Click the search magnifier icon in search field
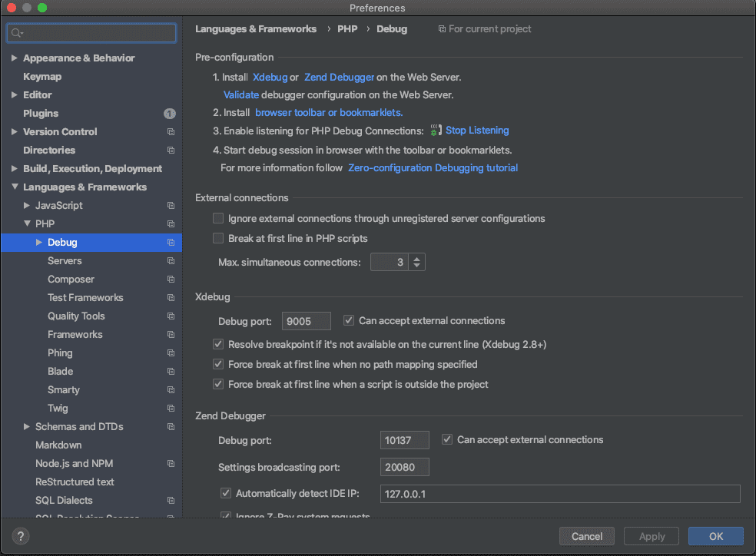The height and width of the screenshot is (556, 756). click(17, 33)
